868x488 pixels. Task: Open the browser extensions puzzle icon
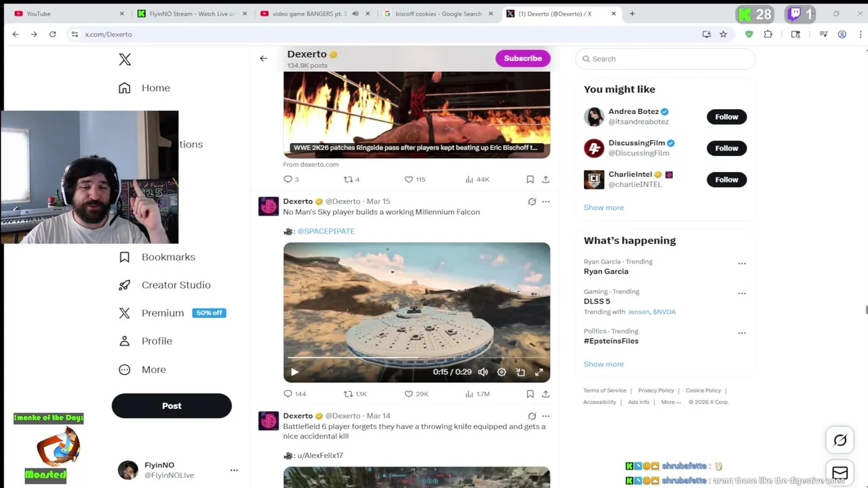tap(768, 34)
